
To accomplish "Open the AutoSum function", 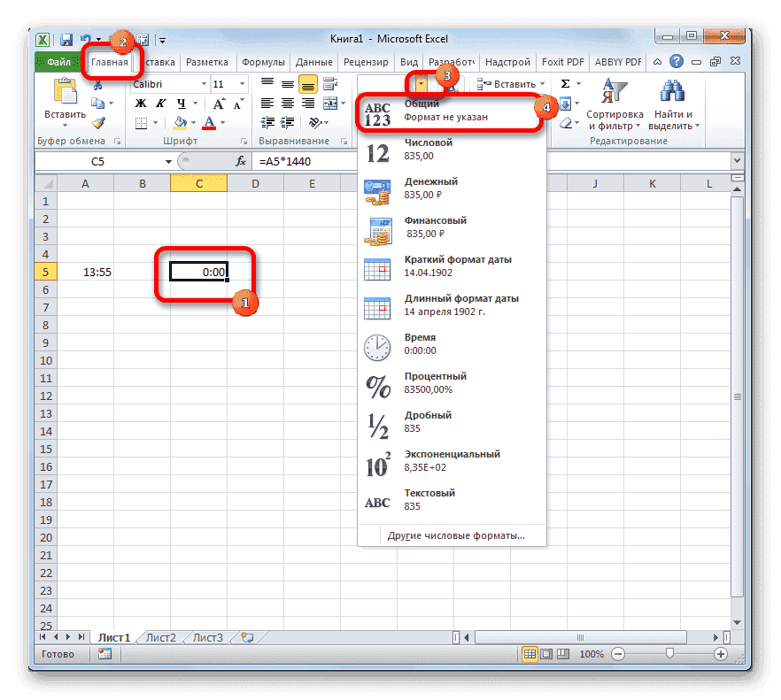I will pyautogui.click(x=565, y=82).
